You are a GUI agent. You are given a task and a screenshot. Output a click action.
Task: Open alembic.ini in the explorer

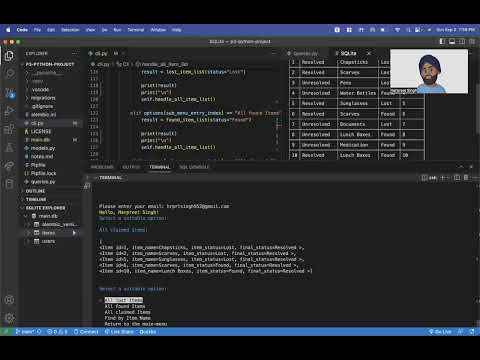point(43,114)
